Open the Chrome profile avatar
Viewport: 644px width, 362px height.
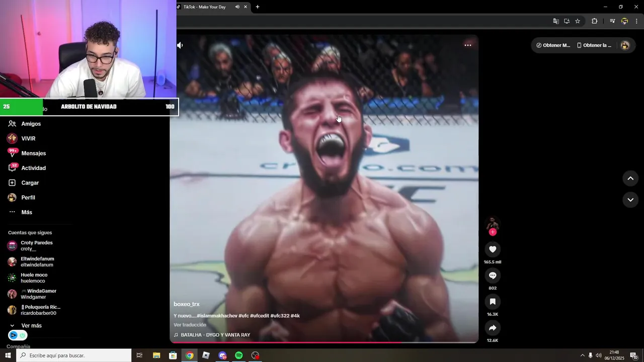624,21
